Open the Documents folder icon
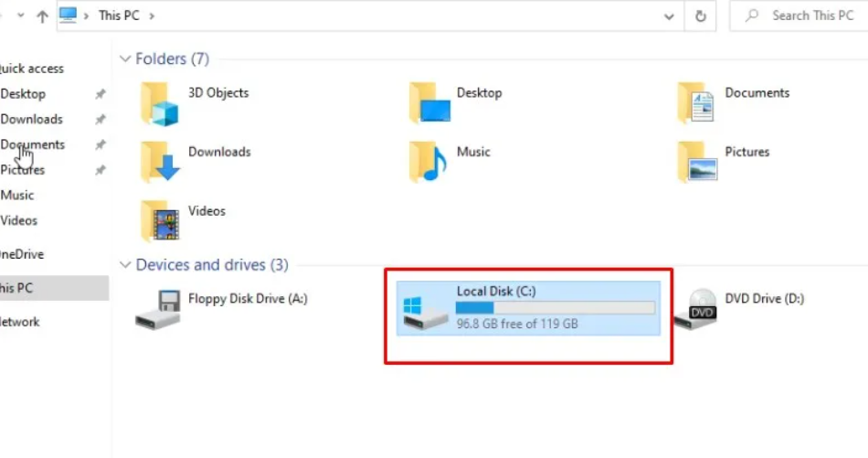 click(x=696, y=104)
